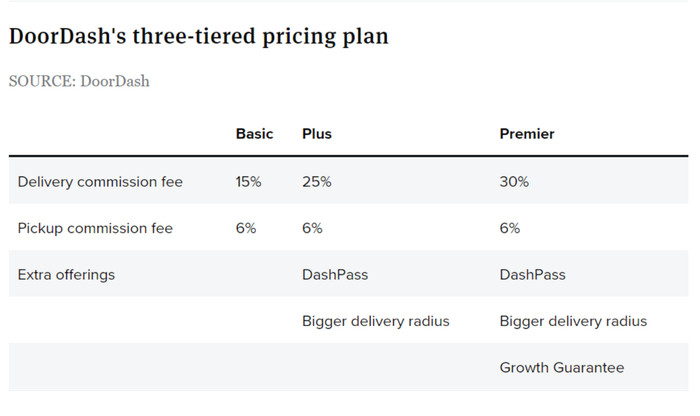Screen dimensions: 700x416
Task: Click DashPass in the Premier column
Action: pyautogui.click(x=534, y=275)
